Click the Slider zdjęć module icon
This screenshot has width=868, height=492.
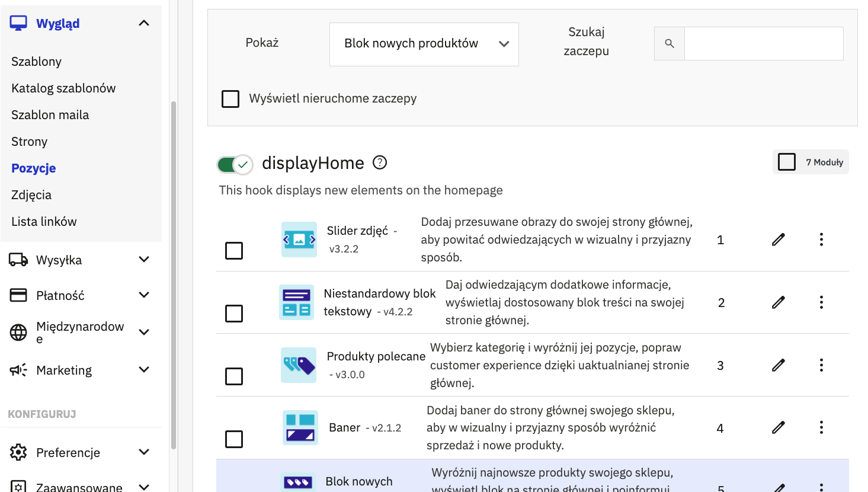(x=299, y=239)
